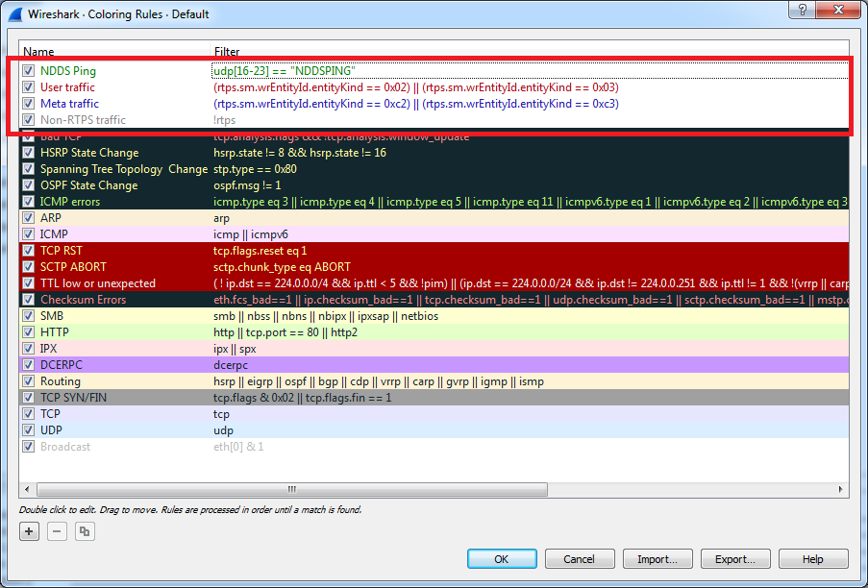Select the User traffic rule name
Viewport: 868px width, 588px height.
[67, 87]
